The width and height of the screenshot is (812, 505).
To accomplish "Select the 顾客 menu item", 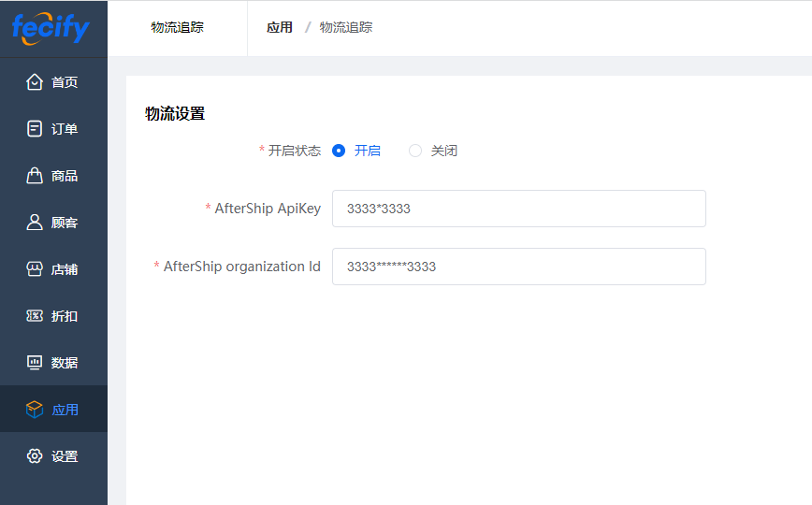I will tap(54, 223).
